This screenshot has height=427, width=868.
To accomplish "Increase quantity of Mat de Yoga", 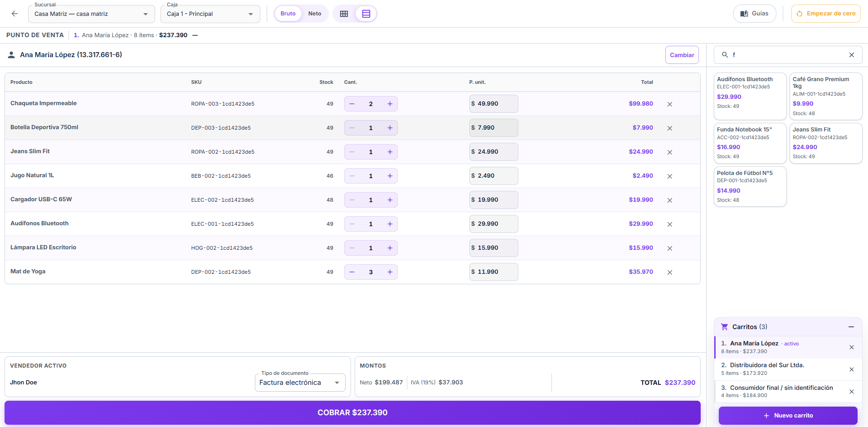I will [x=390, y=272].
